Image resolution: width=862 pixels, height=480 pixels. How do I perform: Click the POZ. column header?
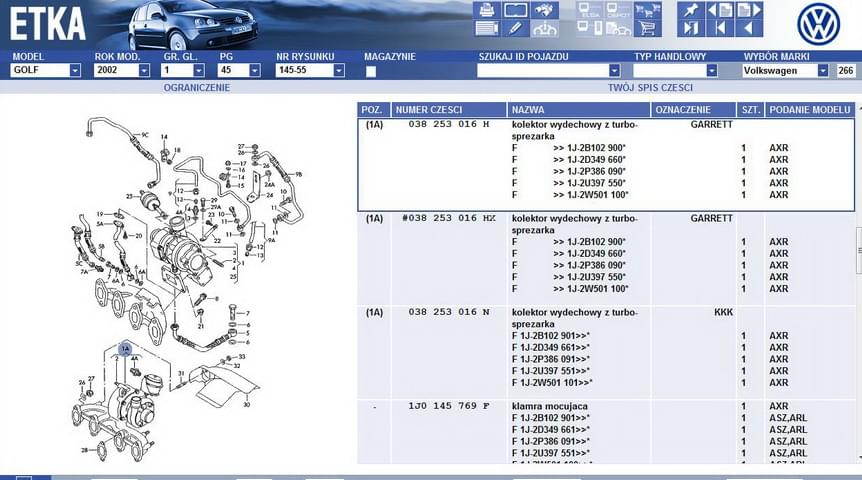click(x=374, y=109)
